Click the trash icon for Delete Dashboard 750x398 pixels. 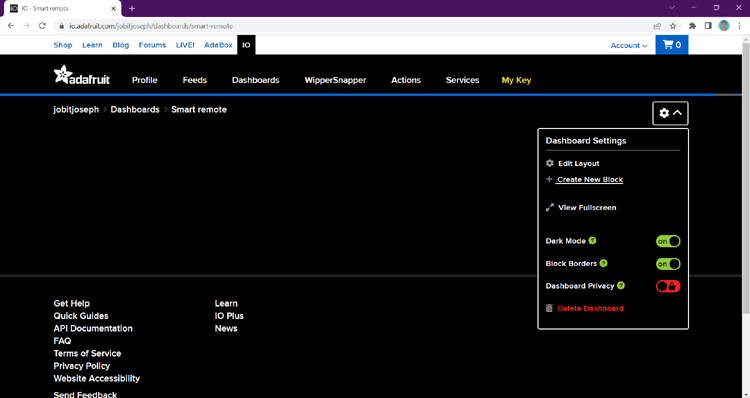click(x=549, y=308)
